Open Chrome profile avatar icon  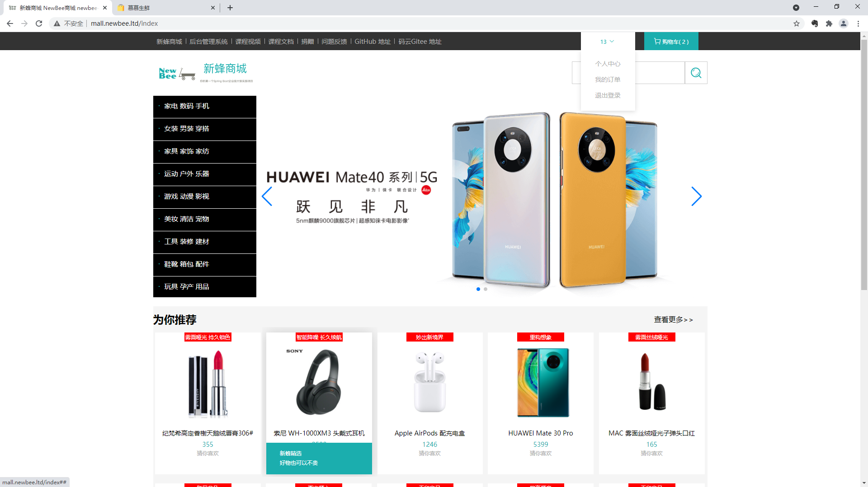[x=844, y=23]
